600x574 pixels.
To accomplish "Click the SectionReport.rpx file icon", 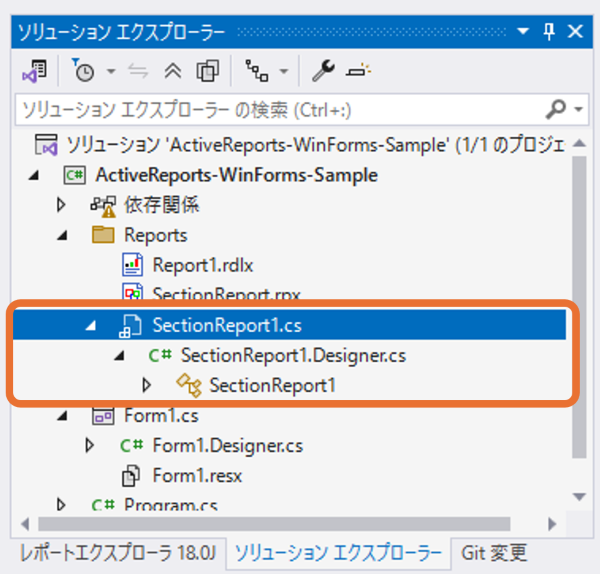I will point(132,292).
